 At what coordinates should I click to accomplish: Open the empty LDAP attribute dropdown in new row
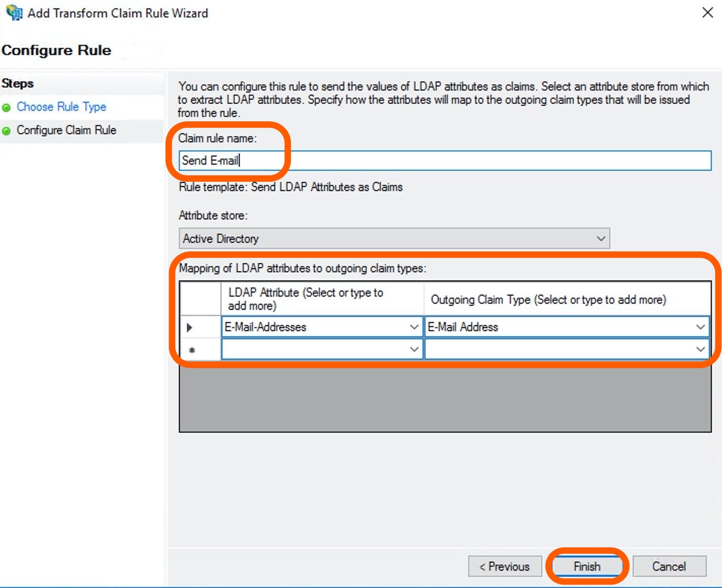pos(414,349)
